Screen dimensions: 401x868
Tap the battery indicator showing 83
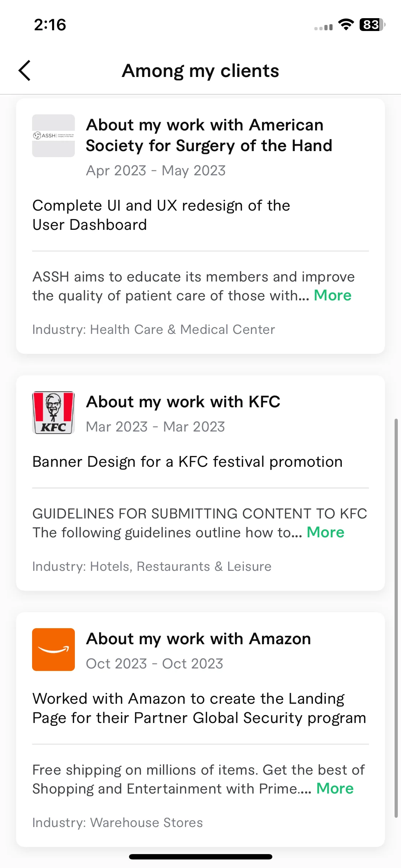pos(372,25)
